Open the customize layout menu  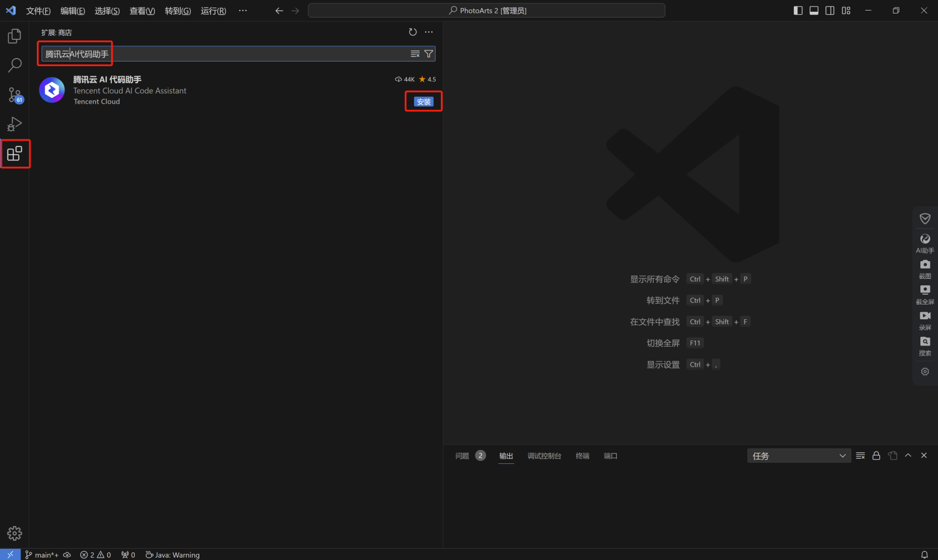tap(846, 11)
